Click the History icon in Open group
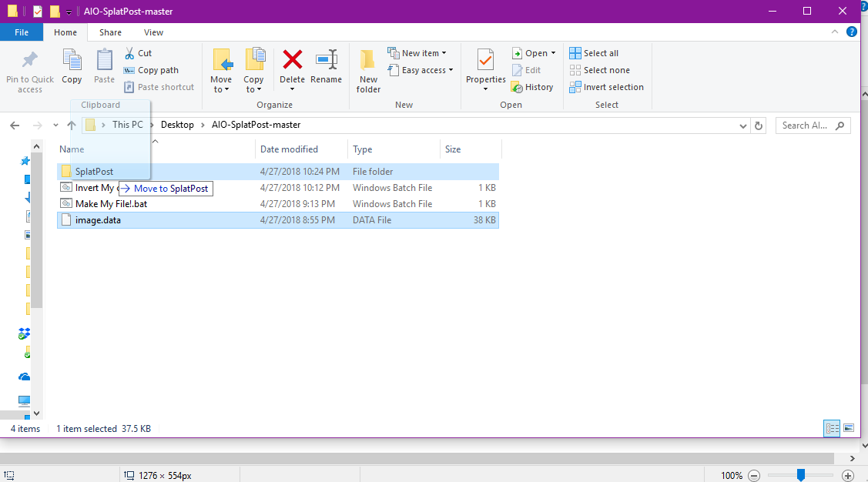Viewport: 868px width, 482px height. click(533, 87)
